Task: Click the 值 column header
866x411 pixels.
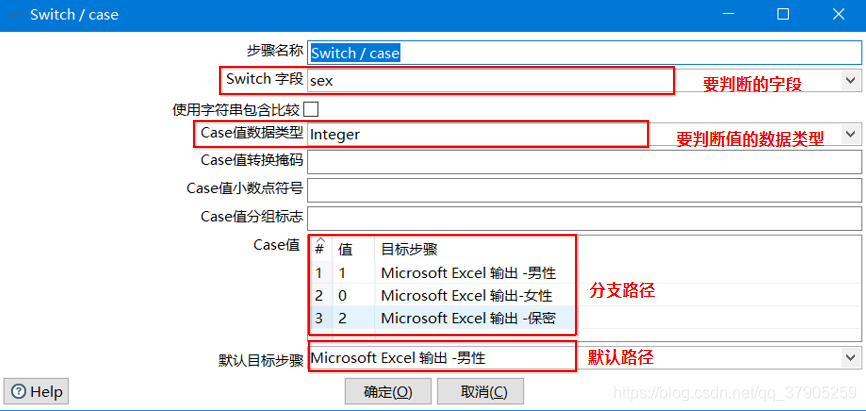Action: [x=353, y=249]
